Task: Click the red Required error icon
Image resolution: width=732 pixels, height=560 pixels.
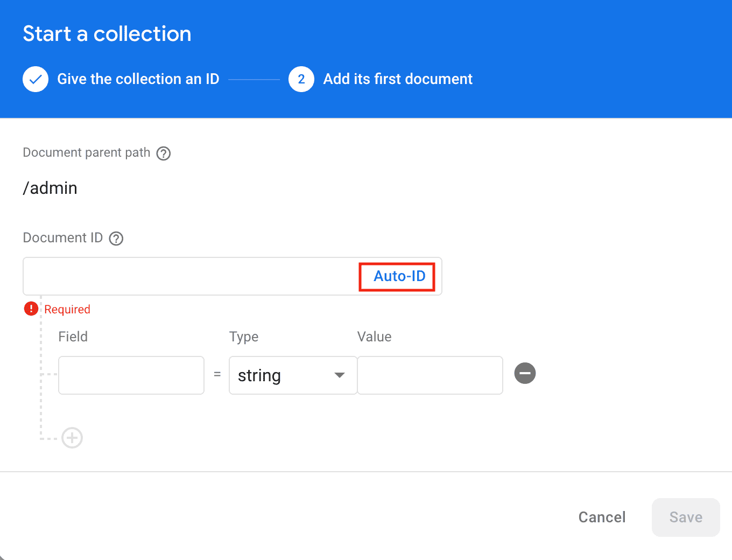Action: (x=31, y=309)
